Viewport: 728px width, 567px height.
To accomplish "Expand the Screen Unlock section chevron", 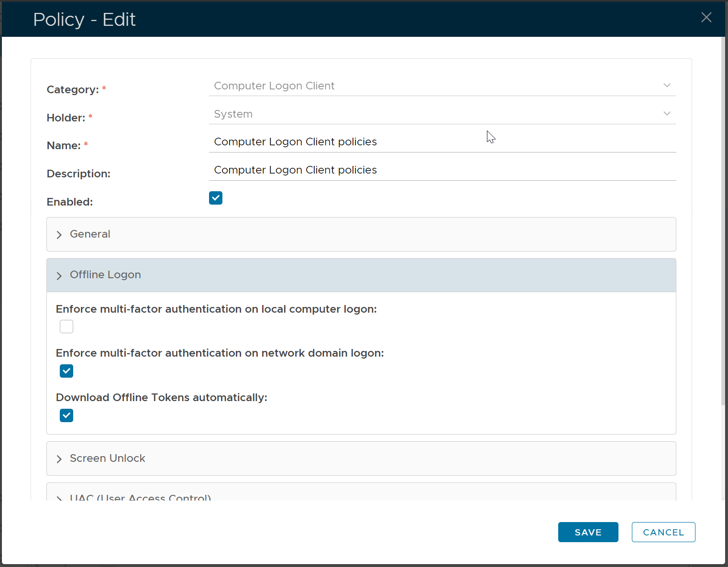I will pos(59,459).
